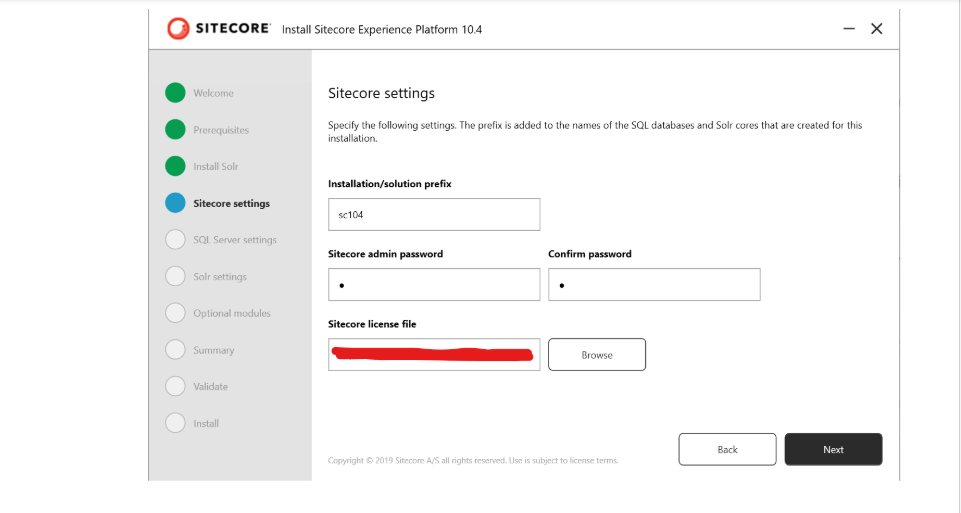This screenshot has height=513, width=961.
Task: Go back to previous step
Action: coord(727,449)
